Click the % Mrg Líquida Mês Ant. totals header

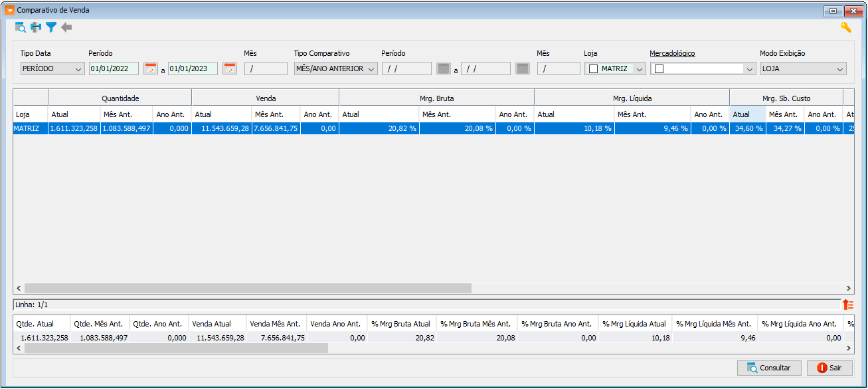715,324
